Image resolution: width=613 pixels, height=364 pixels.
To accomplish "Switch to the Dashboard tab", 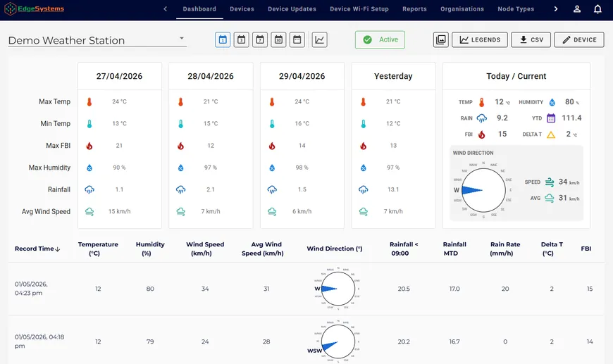I will (199, 9).
